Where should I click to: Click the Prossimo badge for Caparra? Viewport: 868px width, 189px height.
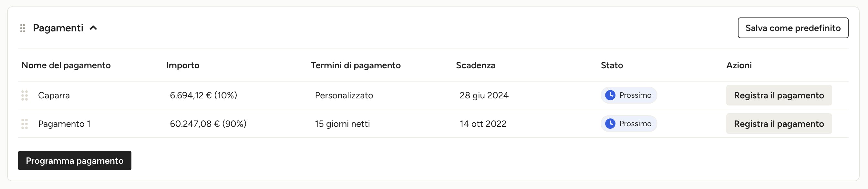tap(629, 95)
